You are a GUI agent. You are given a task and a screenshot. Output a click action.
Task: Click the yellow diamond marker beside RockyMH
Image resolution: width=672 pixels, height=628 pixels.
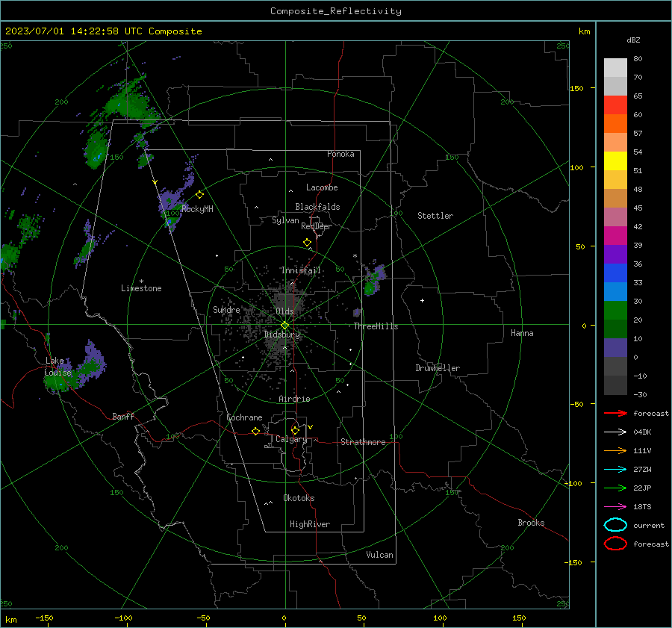click(x=199, y=195)
